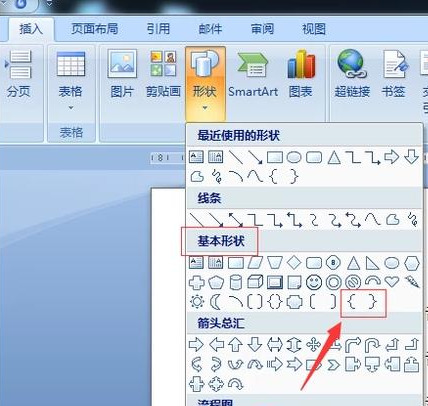
Task: Open the 邮件 ribbon tab
Action: (210, 29)
